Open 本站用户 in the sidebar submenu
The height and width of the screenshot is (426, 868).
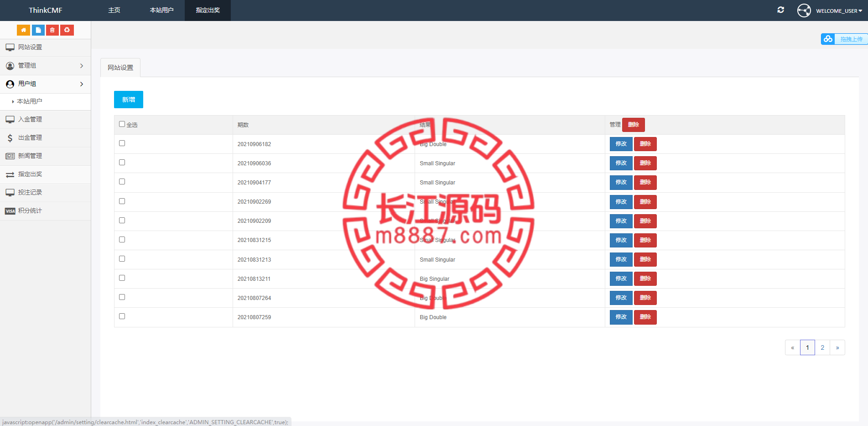click(30, 101)
